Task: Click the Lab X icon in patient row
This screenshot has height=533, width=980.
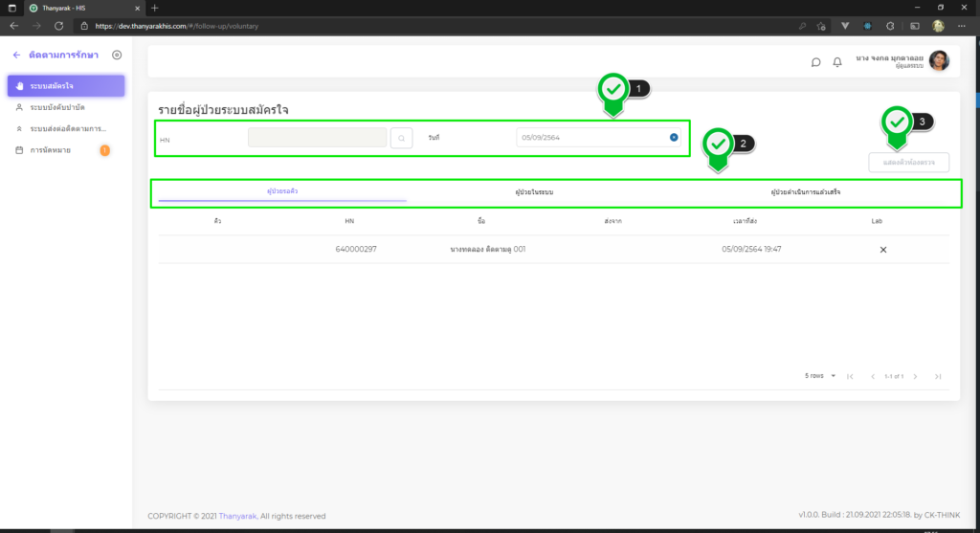Action: tap(882, 250)
